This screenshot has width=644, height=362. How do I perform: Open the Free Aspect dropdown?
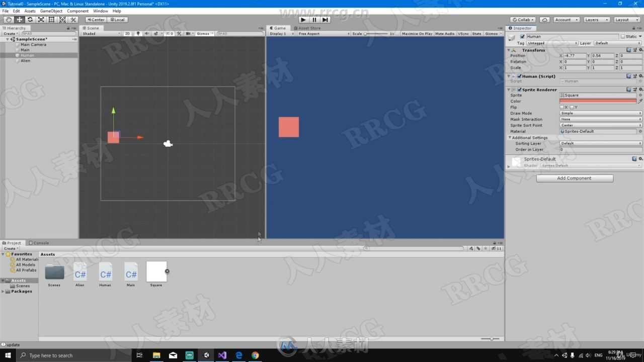pyautogui.click(x=324, y=34)
